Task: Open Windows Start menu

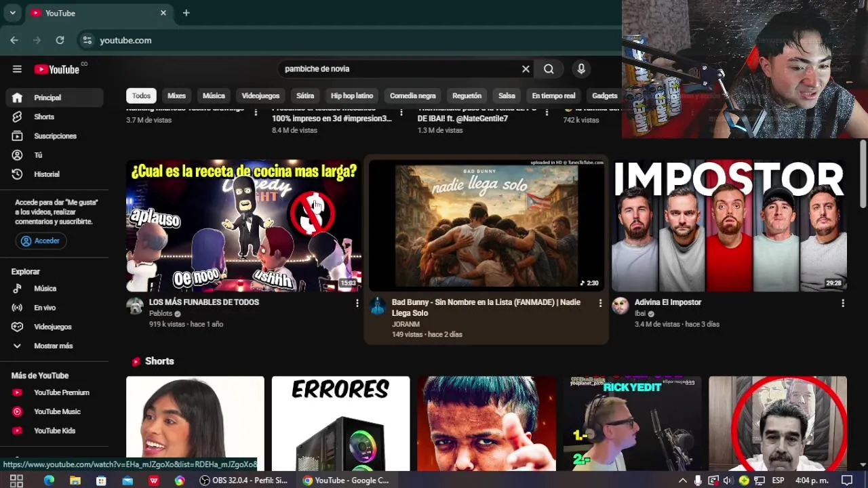Action: [x=16, y=481]
